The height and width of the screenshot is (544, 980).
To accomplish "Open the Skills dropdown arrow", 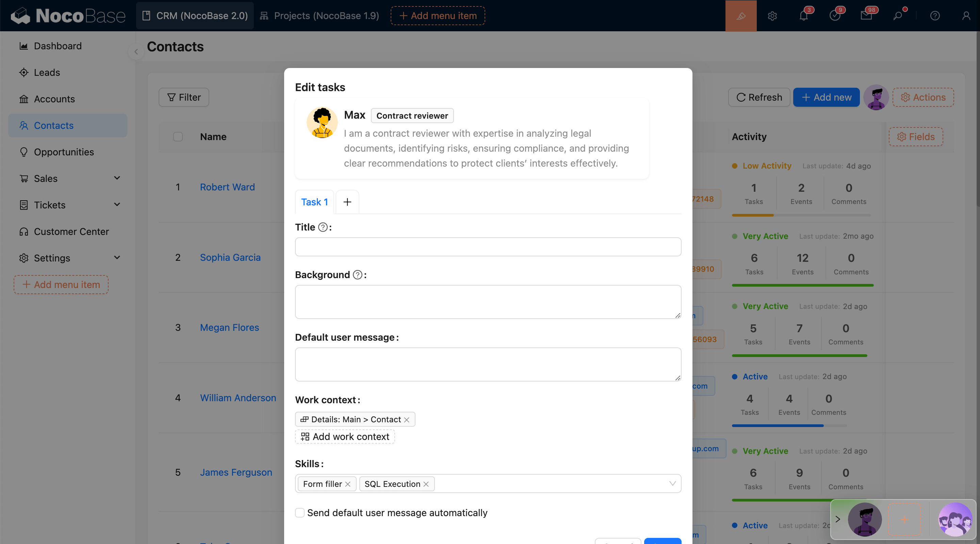I will pos(672,483).
